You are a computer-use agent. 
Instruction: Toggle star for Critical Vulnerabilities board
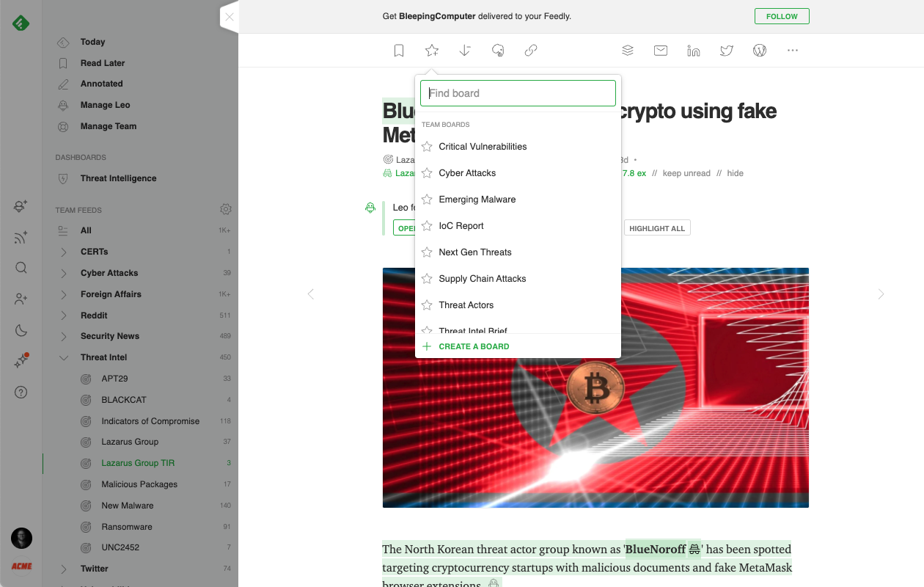427,147
